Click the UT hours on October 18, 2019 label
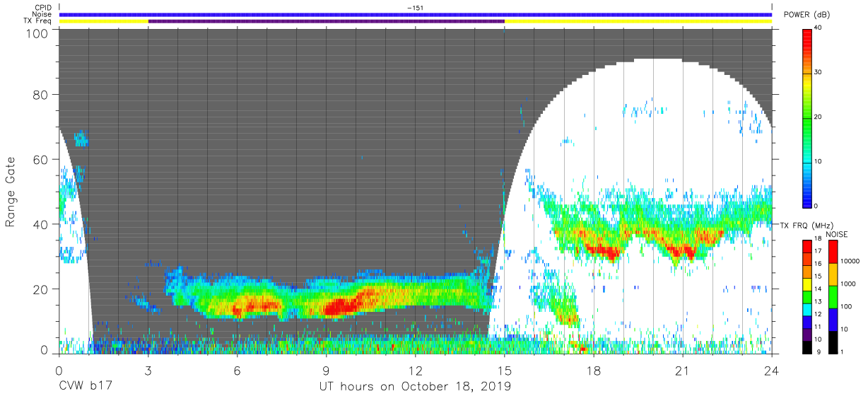 click(x=415, y=387)
